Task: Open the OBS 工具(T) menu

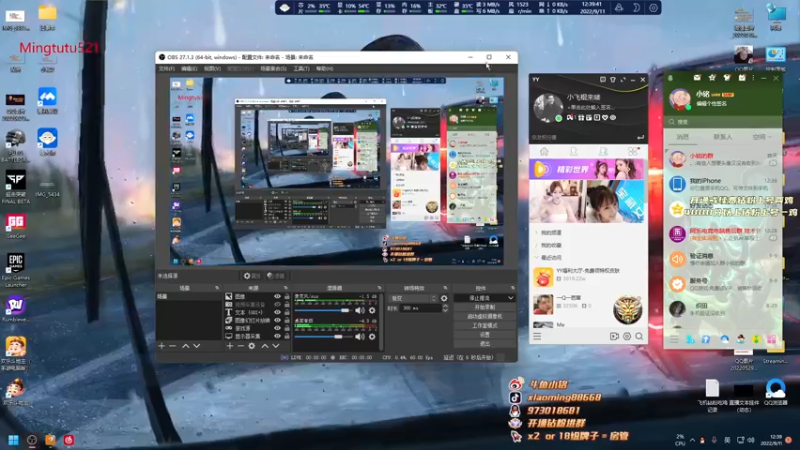Action: (x=301, y=68)
